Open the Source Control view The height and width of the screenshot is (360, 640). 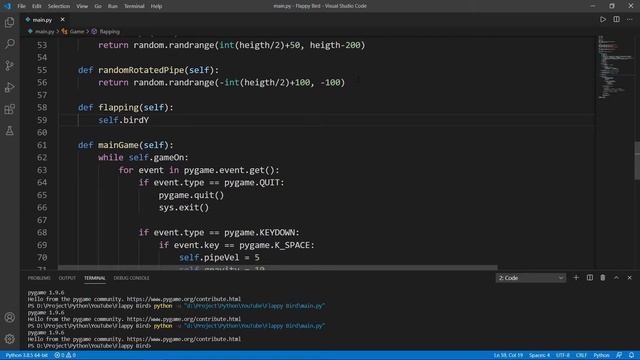tap(9, 65)
